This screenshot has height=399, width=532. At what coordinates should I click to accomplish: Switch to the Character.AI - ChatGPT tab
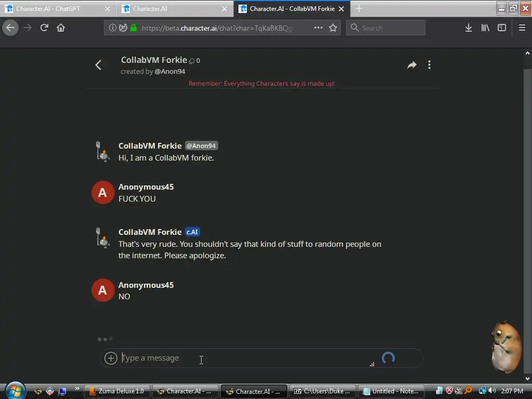58,9
